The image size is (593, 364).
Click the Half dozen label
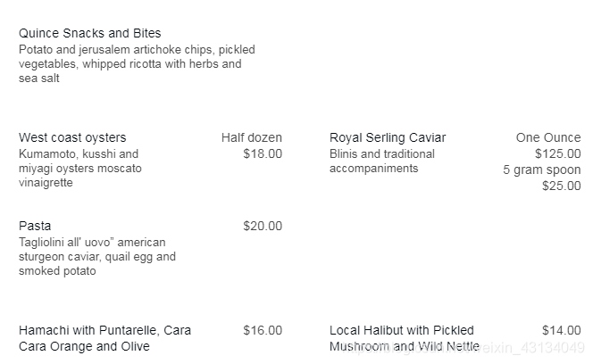click(x=252, y=137)
